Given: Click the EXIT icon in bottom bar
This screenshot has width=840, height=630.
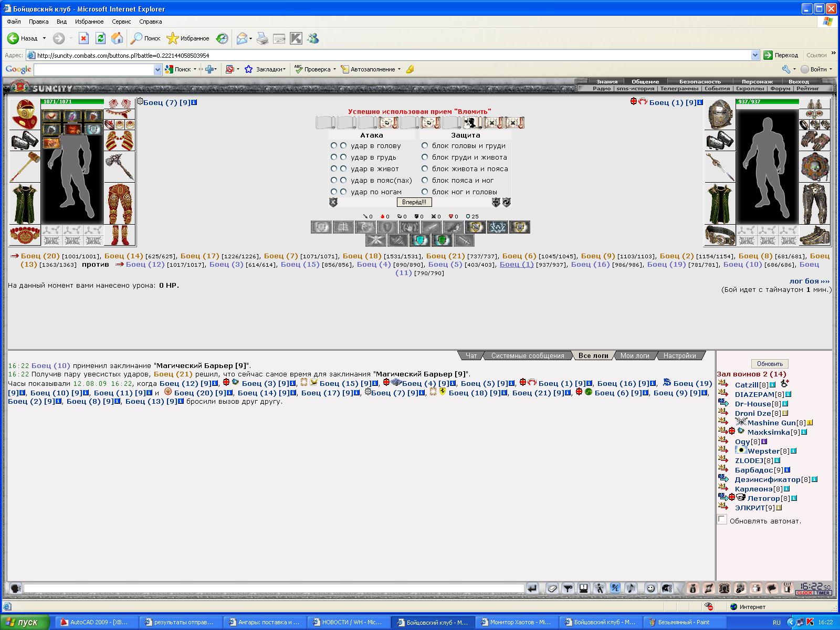Looking at the screenshot, I should (787, 588).
